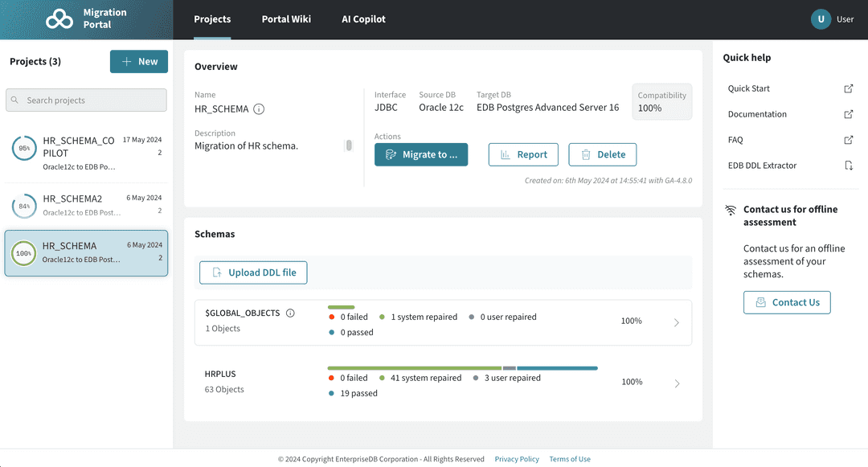Open the AI Copilot tab
Image resolution: width=868 pixels, height=467 pixels.
click(363, 18)
